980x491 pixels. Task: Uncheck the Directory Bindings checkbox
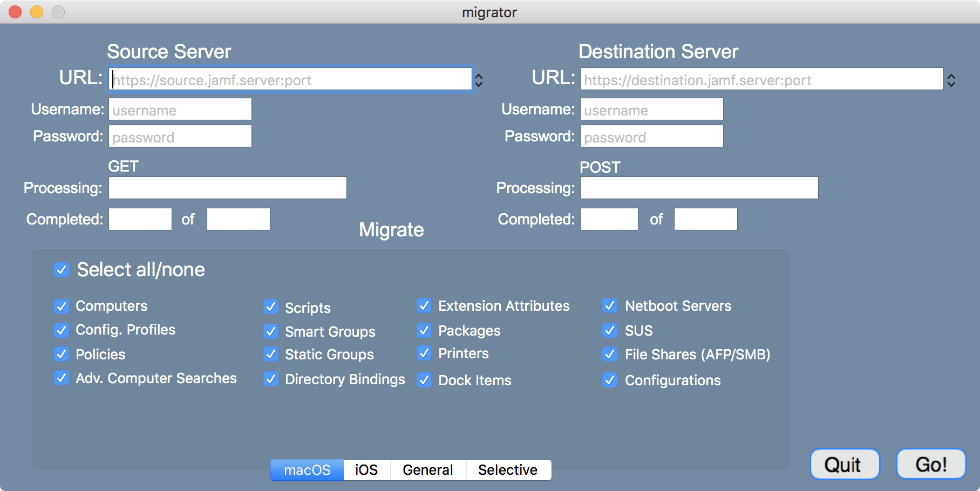coord(271,379)
